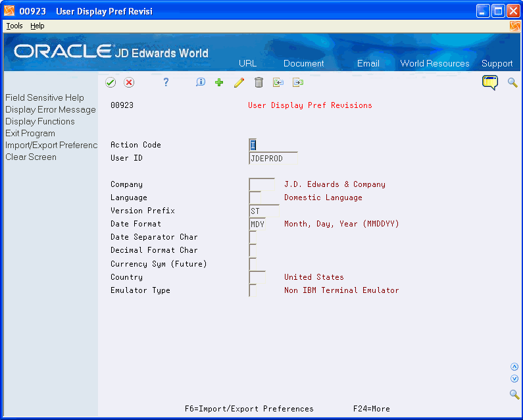Image resolution: width=523 pixels, height=420 pixels.
Task: Click the F24=More function key text
Action: 371,409
